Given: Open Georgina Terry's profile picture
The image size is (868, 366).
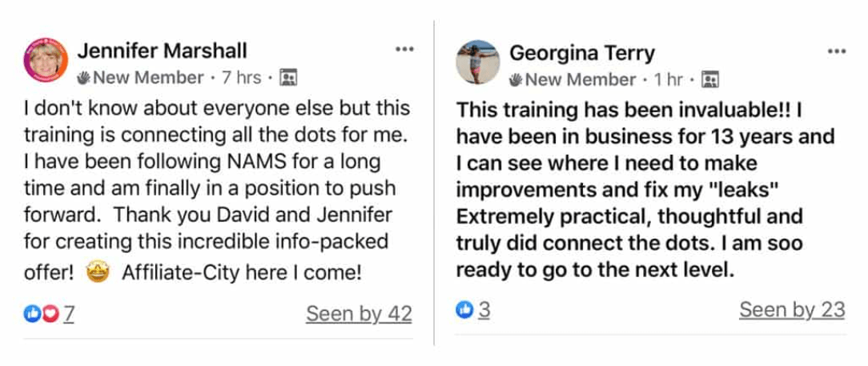Looking at the screenshot, I should click(478, 62).
